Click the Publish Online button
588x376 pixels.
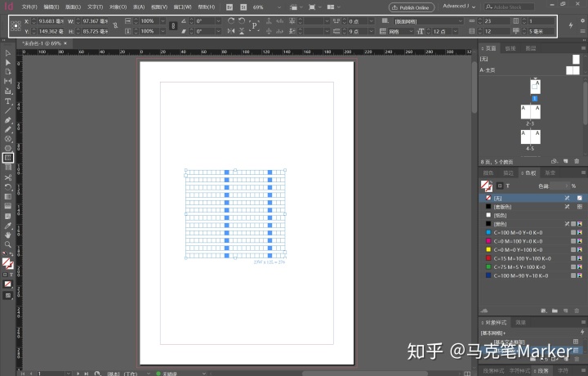click(x=411, y=7)
